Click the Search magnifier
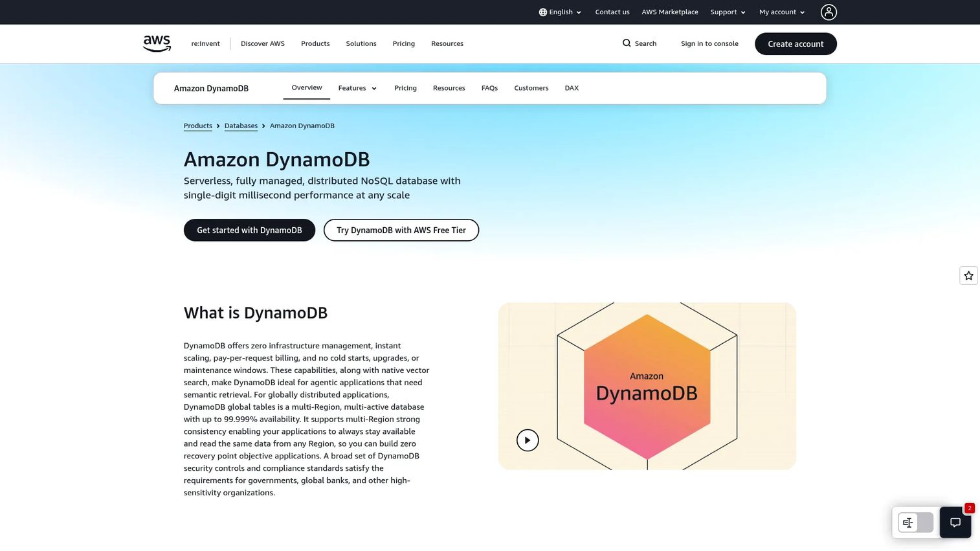Image resolution: width=980 pixels, height=551 pixels. pos(627,43)
